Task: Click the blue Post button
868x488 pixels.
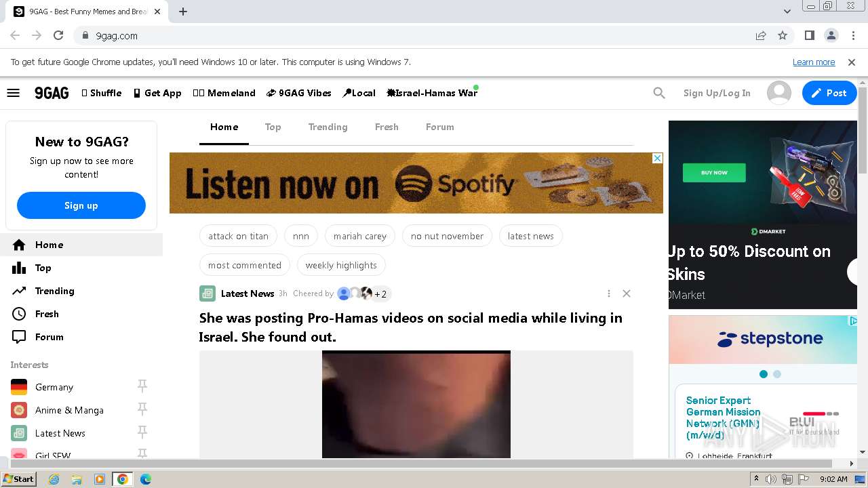Action: point(829,93)
